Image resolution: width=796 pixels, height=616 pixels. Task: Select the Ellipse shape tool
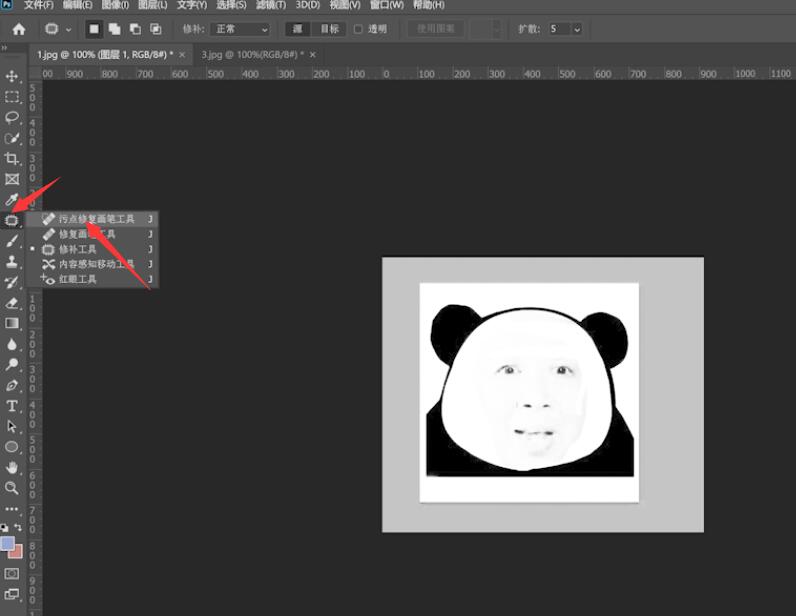pos(12,447)
